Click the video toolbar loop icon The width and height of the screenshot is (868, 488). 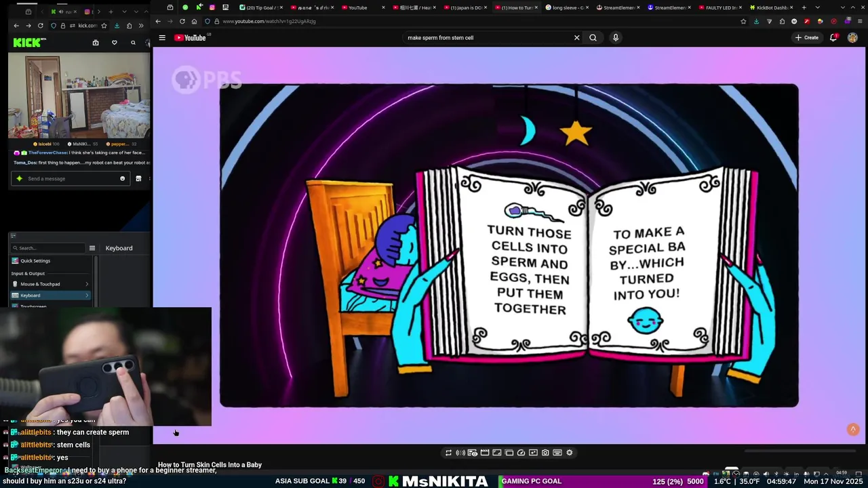[448, 453]
